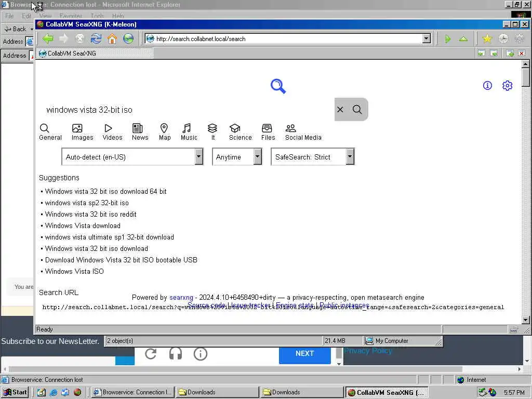Click the greyed Forward arrow in K-Meleon

click(x=63, y=38)
